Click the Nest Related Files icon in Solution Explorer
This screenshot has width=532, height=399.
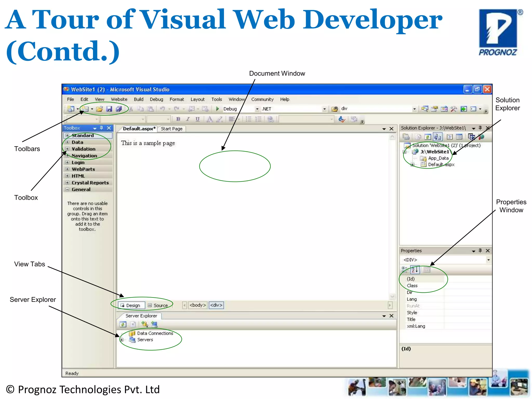[x=438, y=137]
